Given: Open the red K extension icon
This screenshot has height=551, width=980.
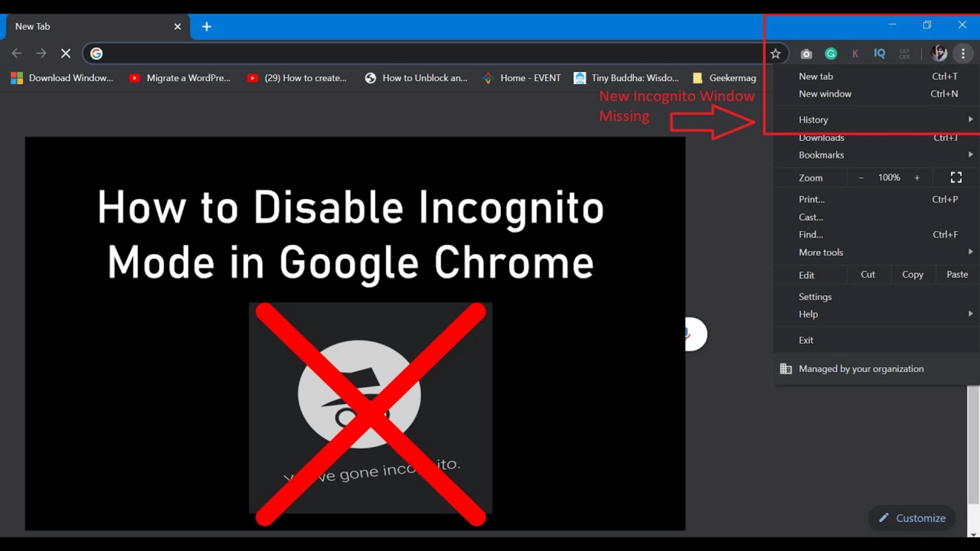Looking at the screenshot, I should [855, 54].
